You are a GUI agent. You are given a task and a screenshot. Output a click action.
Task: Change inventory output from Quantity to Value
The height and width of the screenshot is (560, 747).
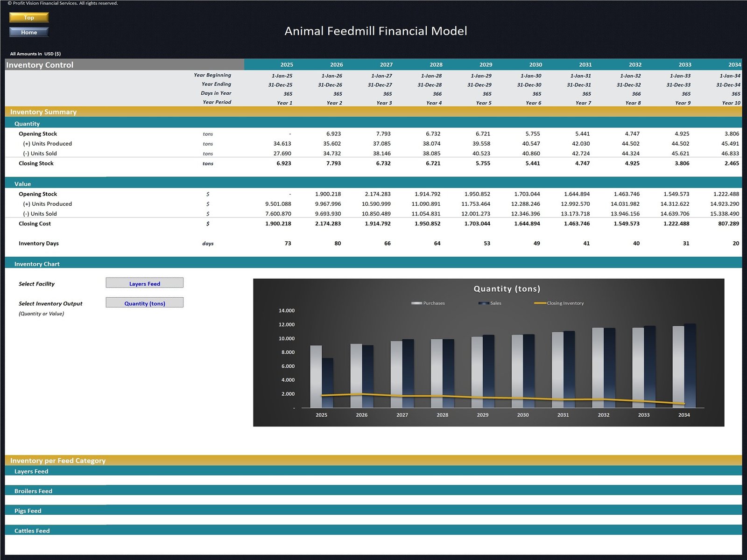click(x=144, y=303)
